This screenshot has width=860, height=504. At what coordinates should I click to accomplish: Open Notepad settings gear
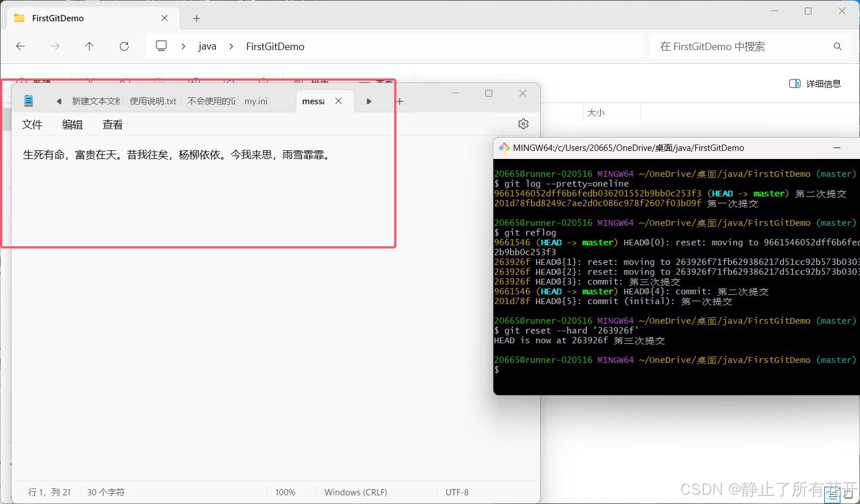[523, 124]
